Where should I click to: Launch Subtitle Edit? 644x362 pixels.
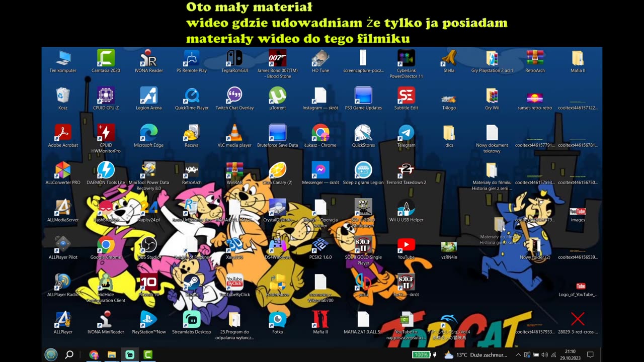tap(406, 99)
